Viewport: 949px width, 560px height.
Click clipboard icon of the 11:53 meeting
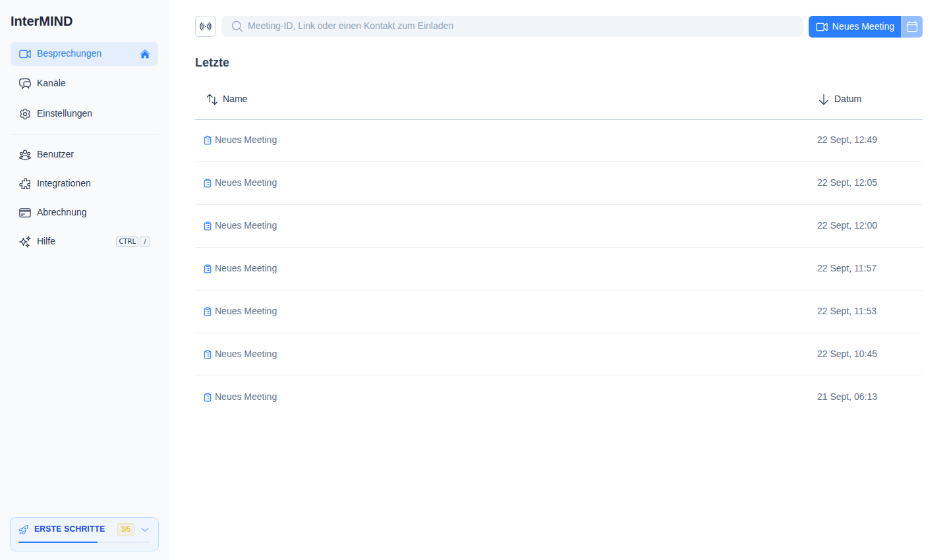pos(208,312)
